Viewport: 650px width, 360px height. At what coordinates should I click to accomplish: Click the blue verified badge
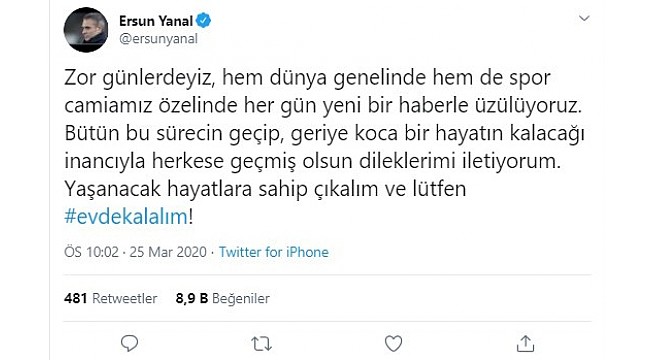pos(204,20)
